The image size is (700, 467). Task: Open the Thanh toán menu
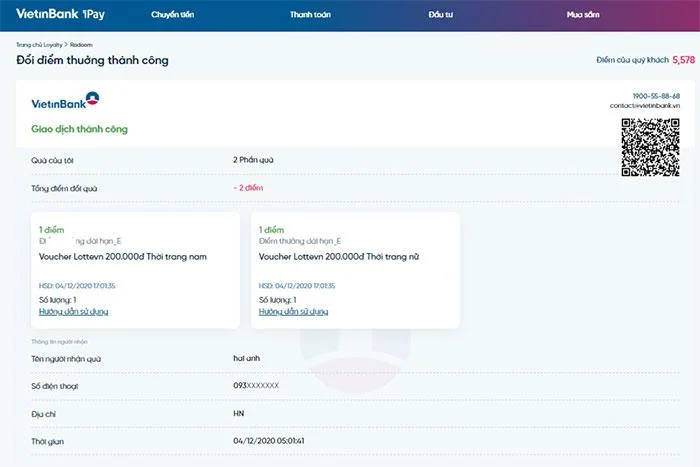click(310, 15)
